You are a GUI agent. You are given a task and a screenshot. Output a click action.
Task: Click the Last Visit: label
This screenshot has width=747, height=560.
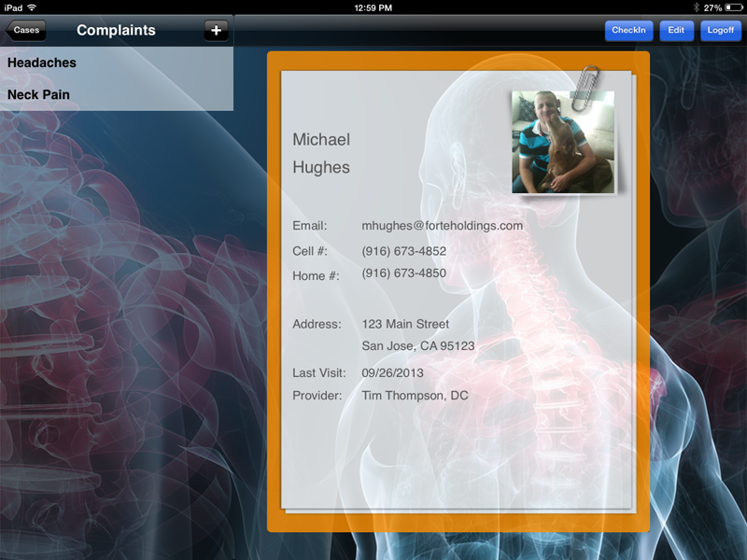pos(319,372)
